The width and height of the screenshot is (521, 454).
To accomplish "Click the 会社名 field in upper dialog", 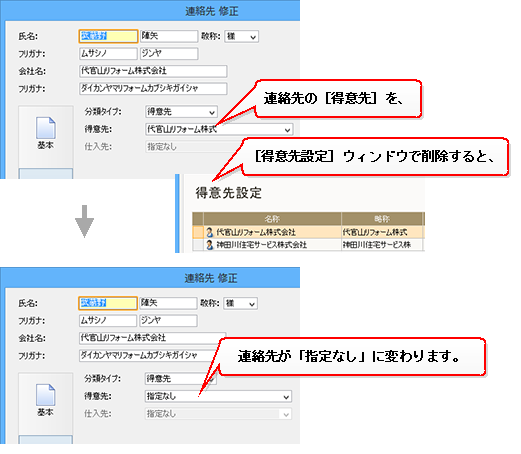I will (x=153, y=71).
